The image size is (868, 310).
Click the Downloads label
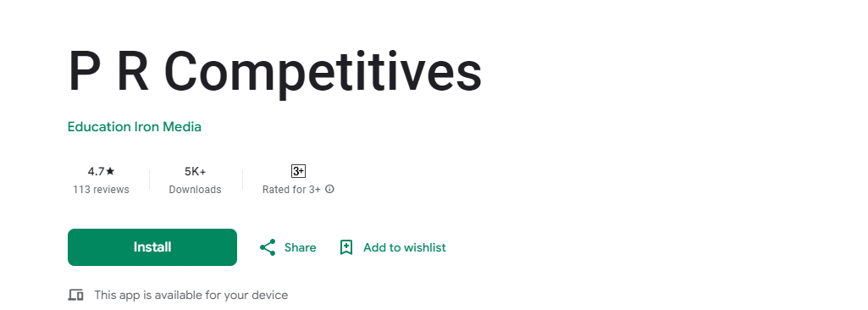pyautogui.click(x=195, y=190)
